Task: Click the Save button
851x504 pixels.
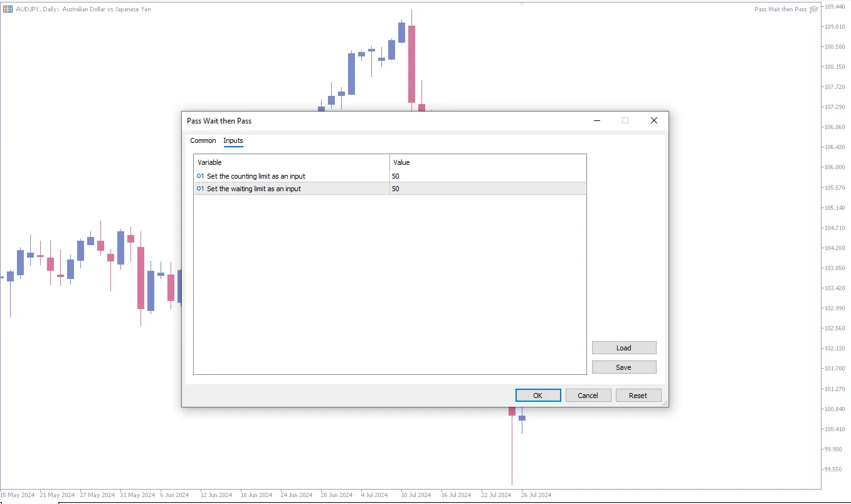Action: 624,367
